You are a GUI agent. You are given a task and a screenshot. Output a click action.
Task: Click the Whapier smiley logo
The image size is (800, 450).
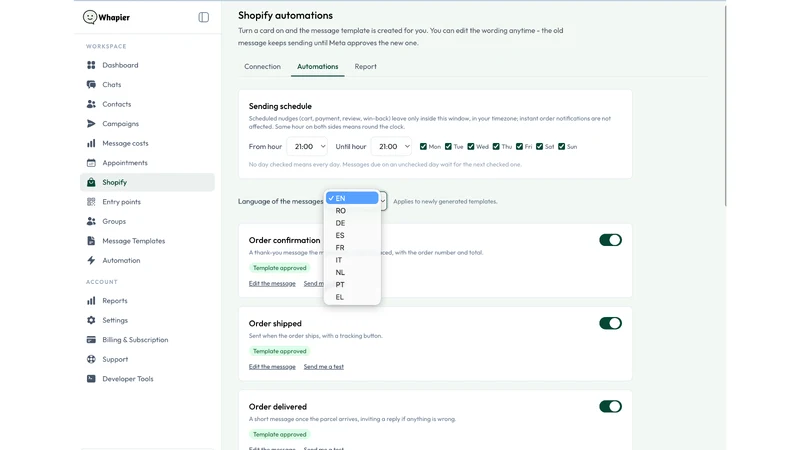click(90, 17)
